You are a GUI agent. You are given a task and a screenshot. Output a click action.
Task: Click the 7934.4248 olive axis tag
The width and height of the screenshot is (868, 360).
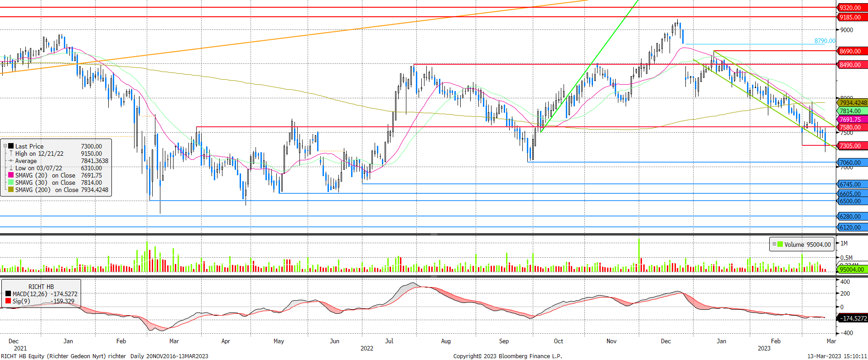coord(852,103)
